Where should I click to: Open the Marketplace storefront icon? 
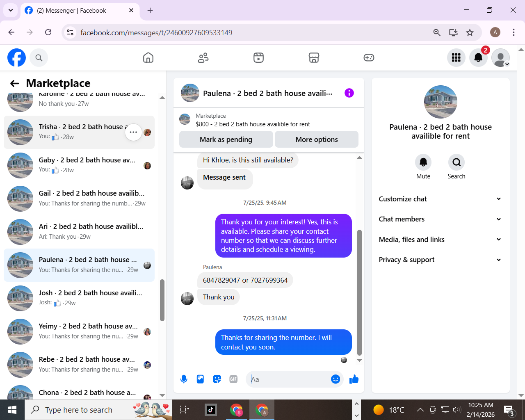[314, 58]
